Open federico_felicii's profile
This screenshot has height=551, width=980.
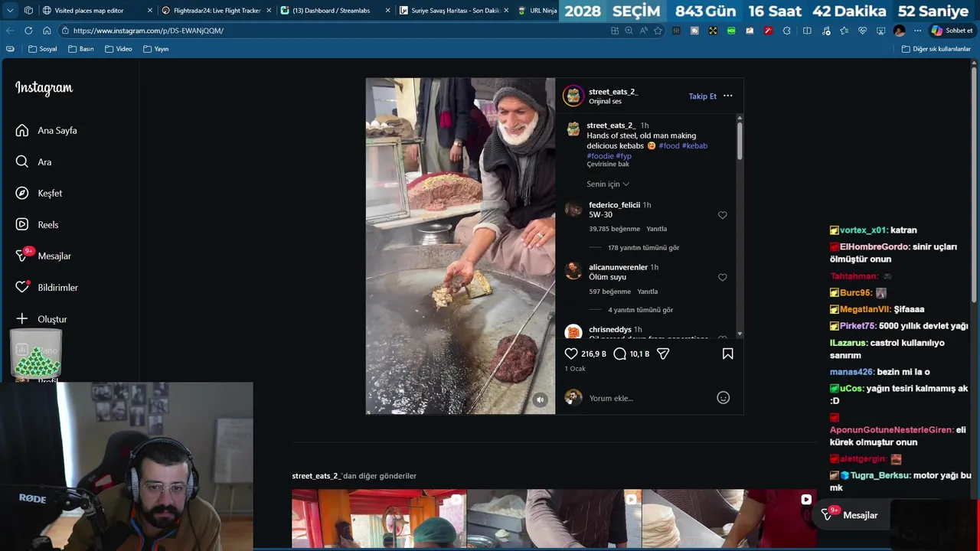614,205
